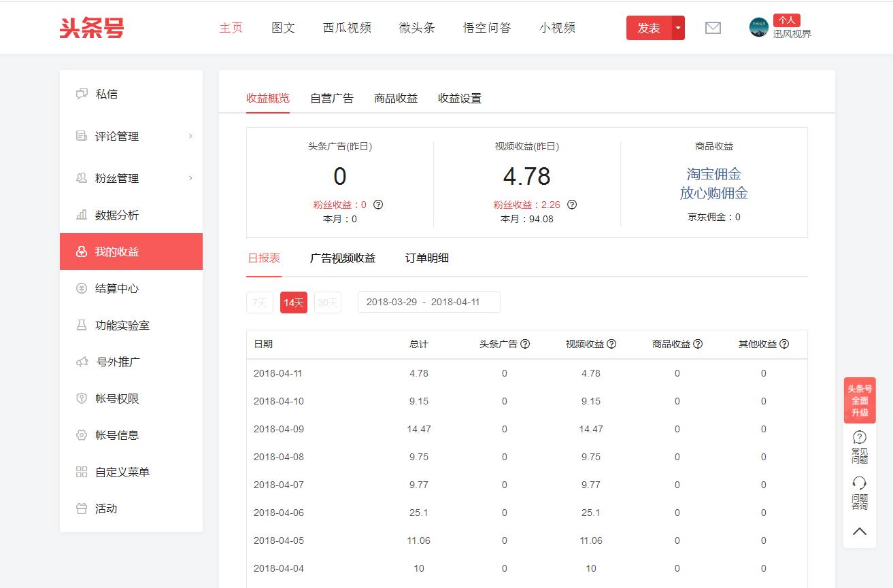893x588 pixels.
Task: Click 视频收益 粉丝收益：2.26 text
Action: pyautogui.click(x=527, y=205)
